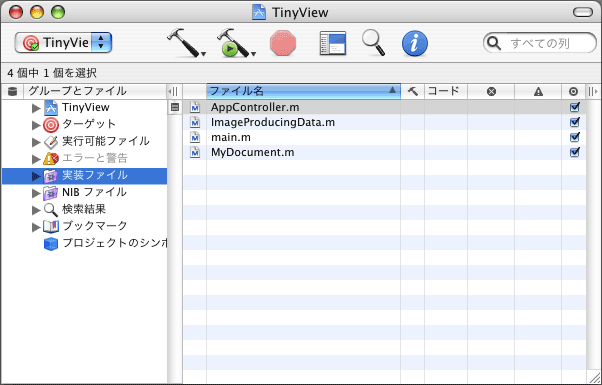Screen dimensions: 602x385
Task: Open the Build and Run dropdown arrow
Action: [x=253, y=54]
